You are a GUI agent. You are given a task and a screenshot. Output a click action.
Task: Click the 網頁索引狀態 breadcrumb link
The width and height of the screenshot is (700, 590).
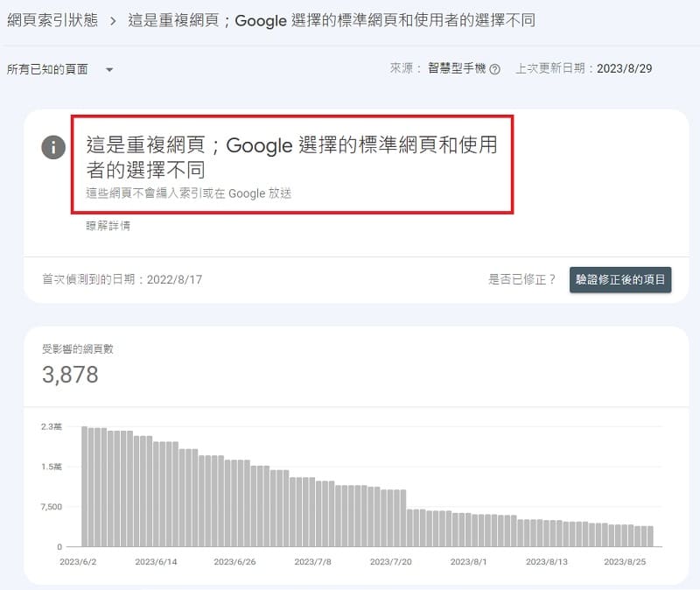52,20
